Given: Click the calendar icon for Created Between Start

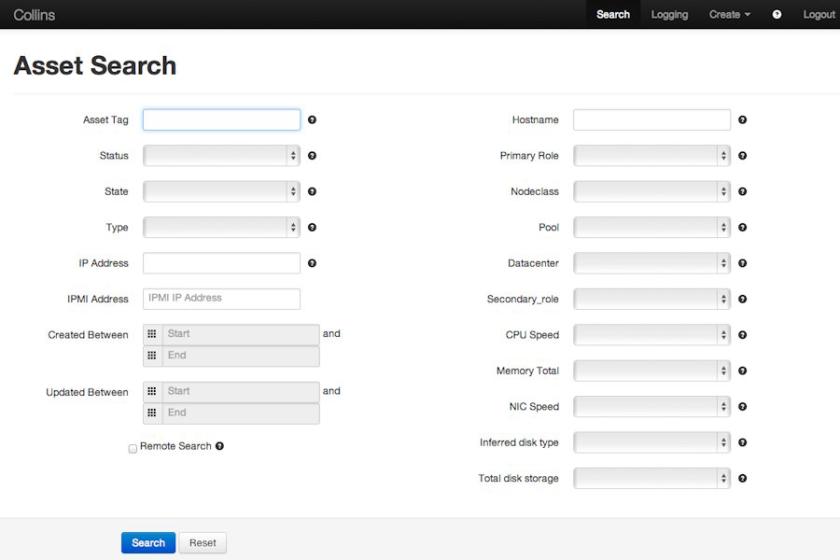Looking at the screenshot, I should pyautogui.click(x=152, y=334).
